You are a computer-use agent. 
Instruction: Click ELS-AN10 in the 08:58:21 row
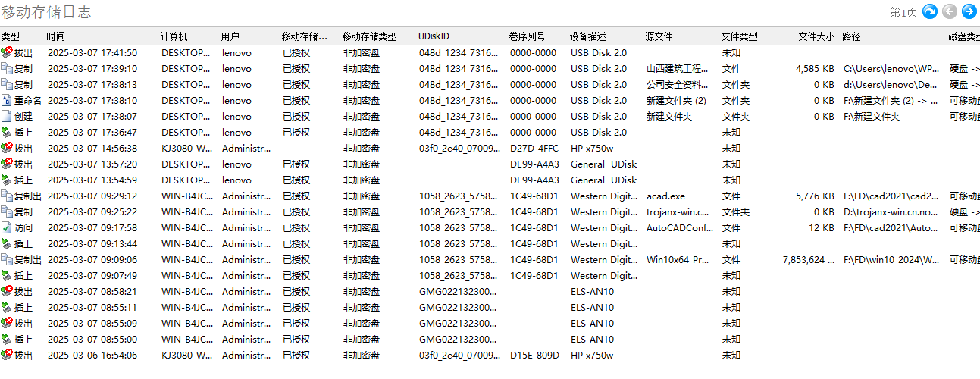(x=592, y=291)
